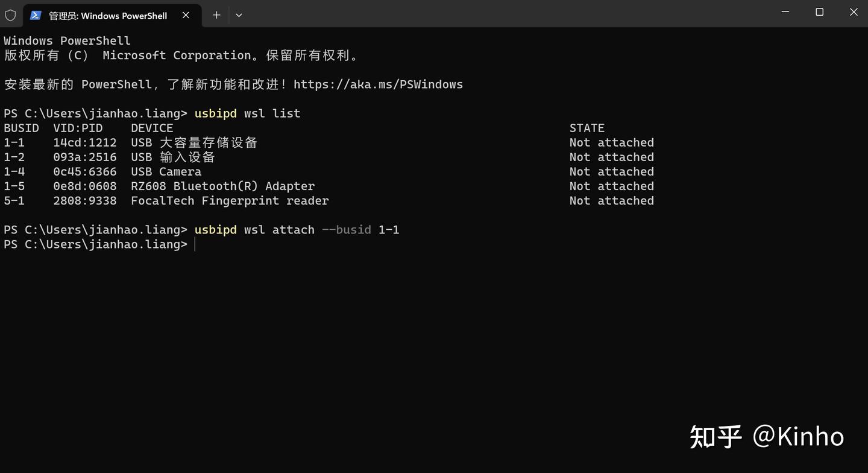The height and width of the screenshot is (473, 868).
Task: Click the Not attached status of device 1-1
Action: coord(611,142)
